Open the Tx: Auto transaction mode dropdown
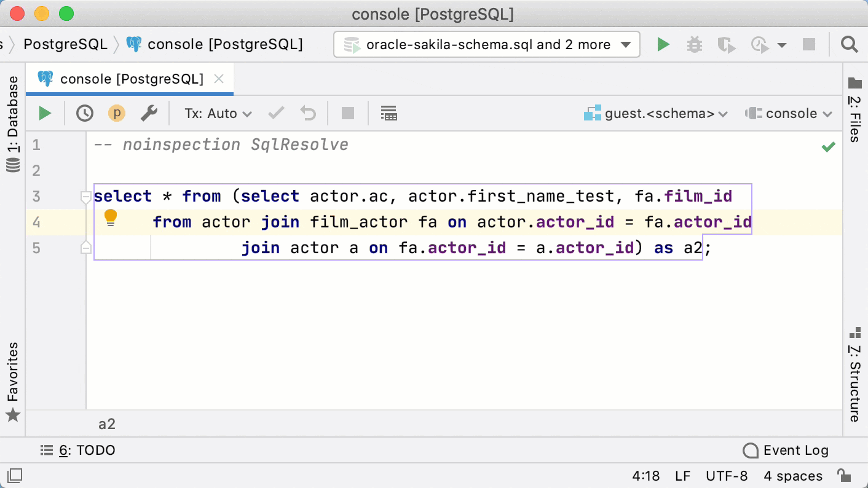This screenshot has height=488, width=868. click(x=218, y=113)
